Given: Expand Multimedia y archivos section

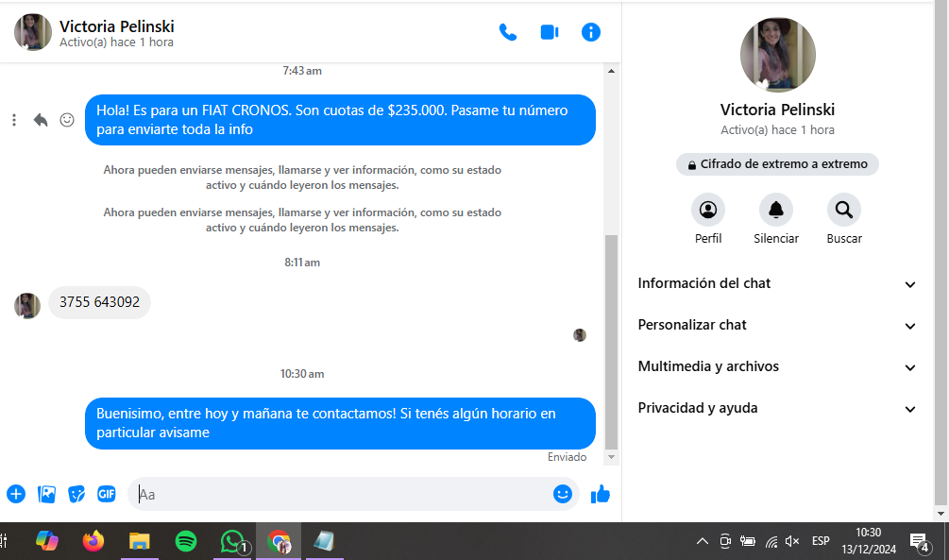Looking at the screenshot, I should 777,366.
